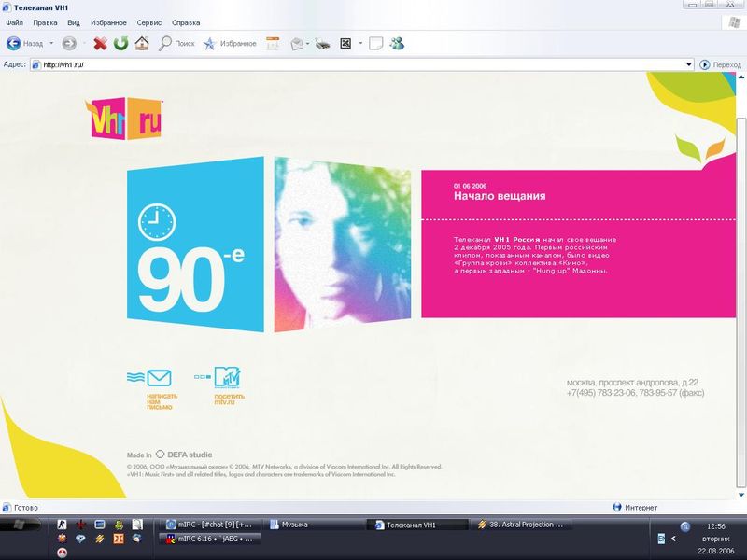The width and height of the screenshot is (747, 560).
Task: Stop page loading with the red X
Action: pyautogui.click(x=100, y=44)
